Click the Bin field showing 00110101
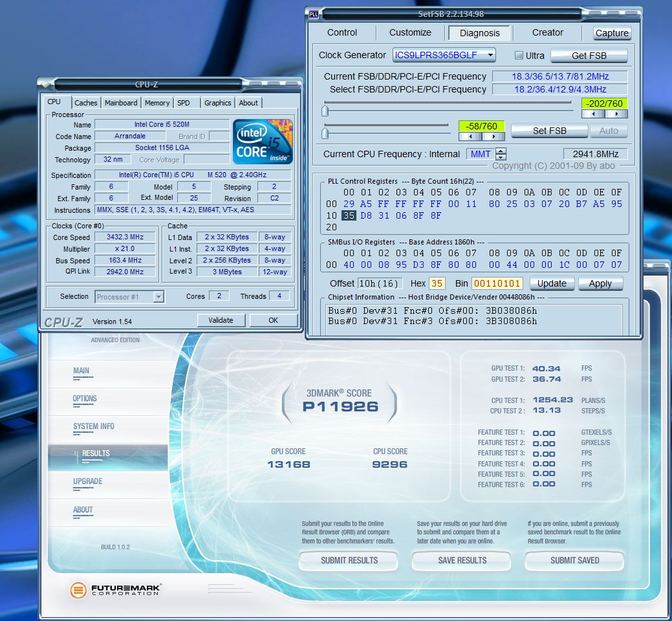Viewport: 672px width, 621px height. 497,283
